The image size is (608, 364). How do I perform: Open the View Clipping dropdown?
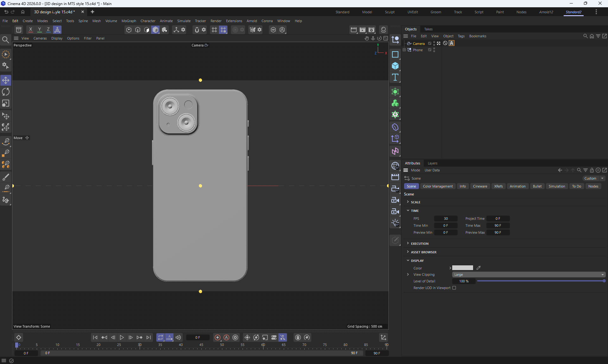click(529, 275)
